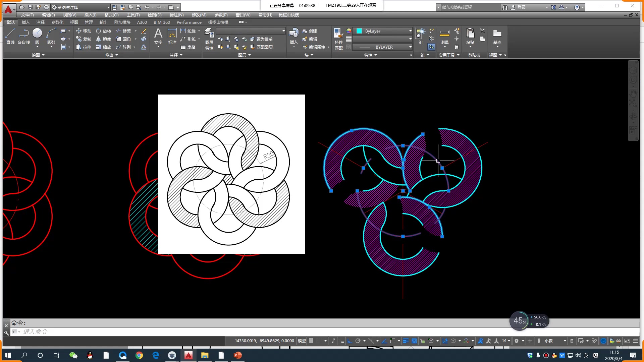The height and width of the screenshot is (362, 644).
Task: Click the 登录 sign-in button
Action: pyautogui.click(x=521, y=7)
